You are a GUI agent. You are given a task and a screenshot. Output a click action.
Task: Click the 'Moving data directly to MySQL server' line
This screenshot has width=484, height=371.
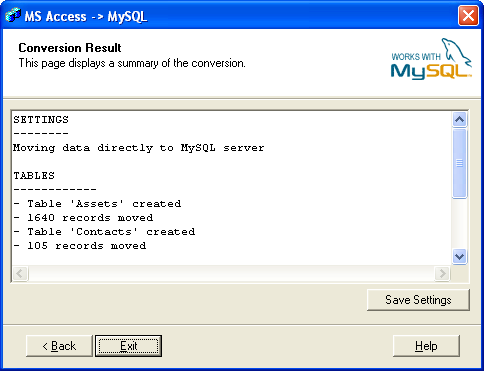(x=139, y=148)
